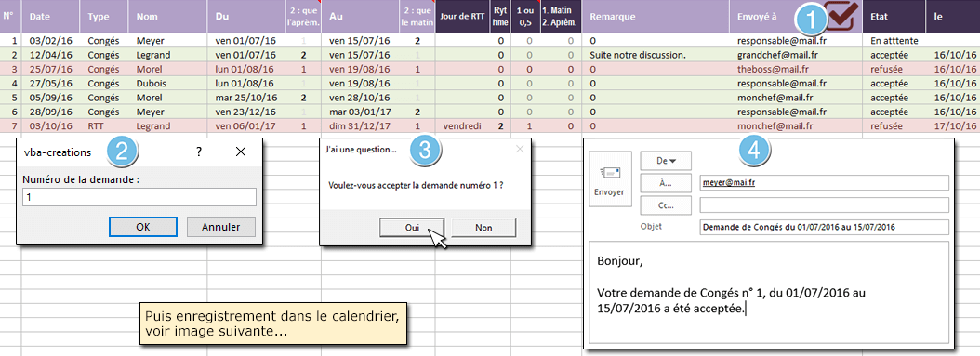The width and height of the screenshot is (980, 356).
Task: Select the Type column header
Action: coord(104,17)
